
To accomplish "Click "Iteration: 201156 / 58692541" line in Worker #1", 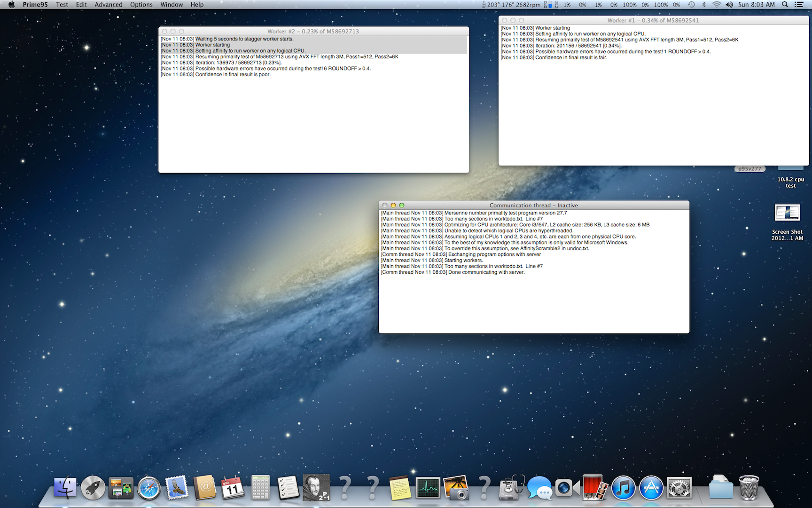I will point(561,46).
